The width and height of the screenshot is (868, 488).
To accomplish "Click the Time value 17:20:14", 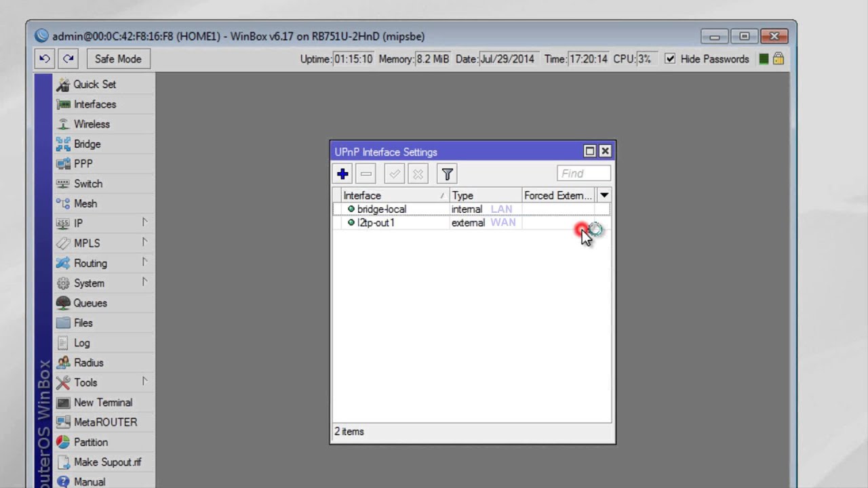I will pyautogui.click(x=589, y=59).
